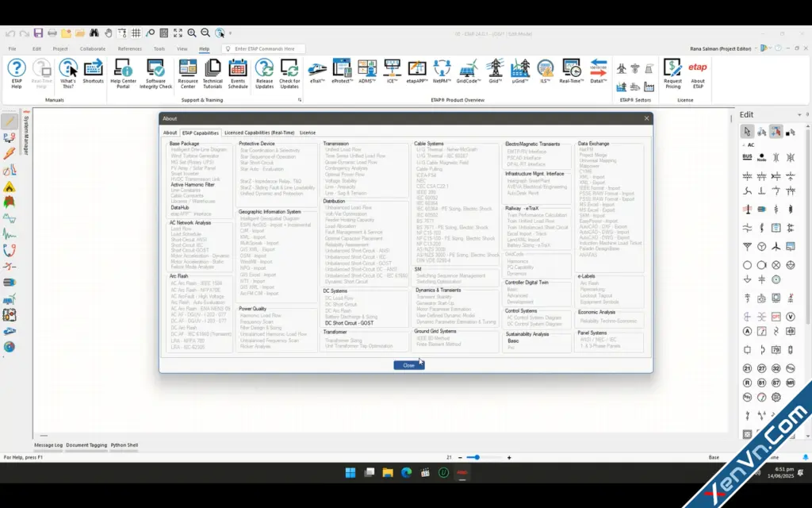Viewport: 812px width, 508px height.
Task: Switch to the About tab
Action: [170, 133]
